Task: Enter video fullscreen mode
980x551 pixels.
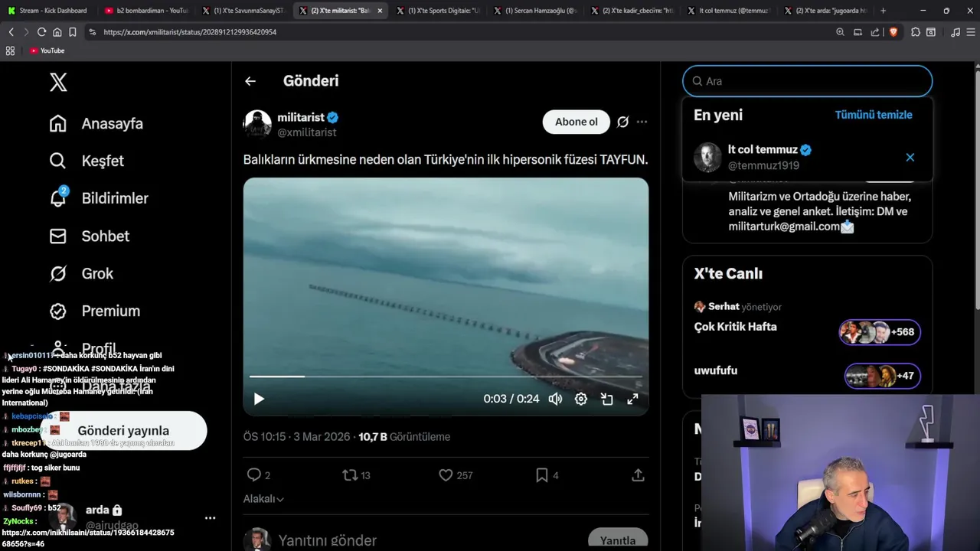Action: coord(632,399)
